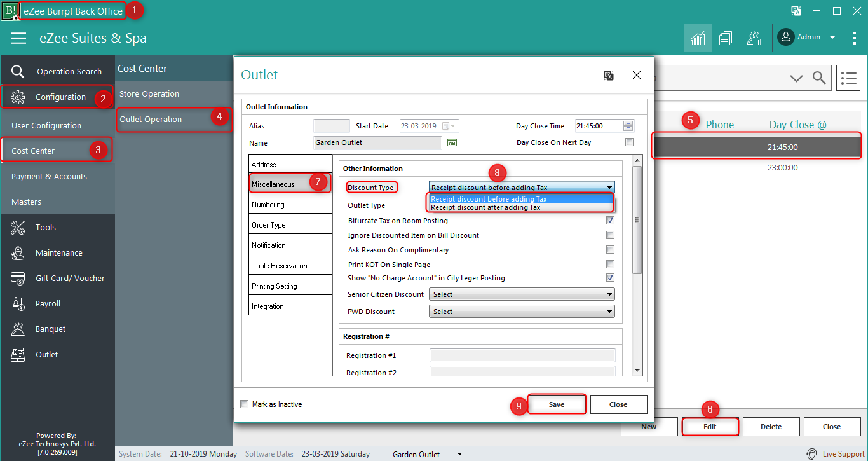Open the Garden Outlet selector in status bar
Image resolution: width=868 pixels, height=461 pixels.
click(428, 454)
